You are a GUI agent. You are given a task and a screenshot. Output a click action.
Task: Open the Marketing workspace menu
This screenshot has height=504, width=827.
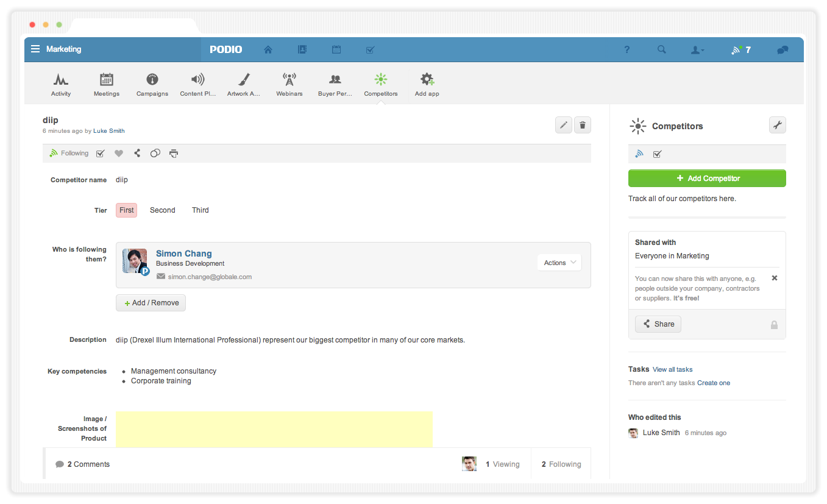point(57,49)
